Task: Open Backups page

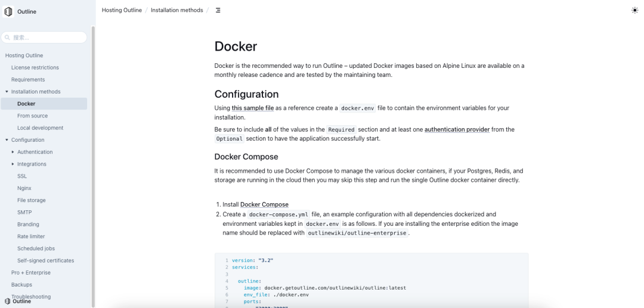Action: click(21, 285)
